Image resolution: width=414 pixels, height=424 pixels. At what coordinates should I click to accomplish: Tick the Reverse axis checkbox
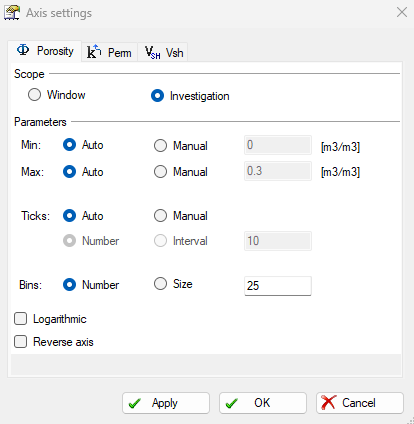tap(21, 342)
